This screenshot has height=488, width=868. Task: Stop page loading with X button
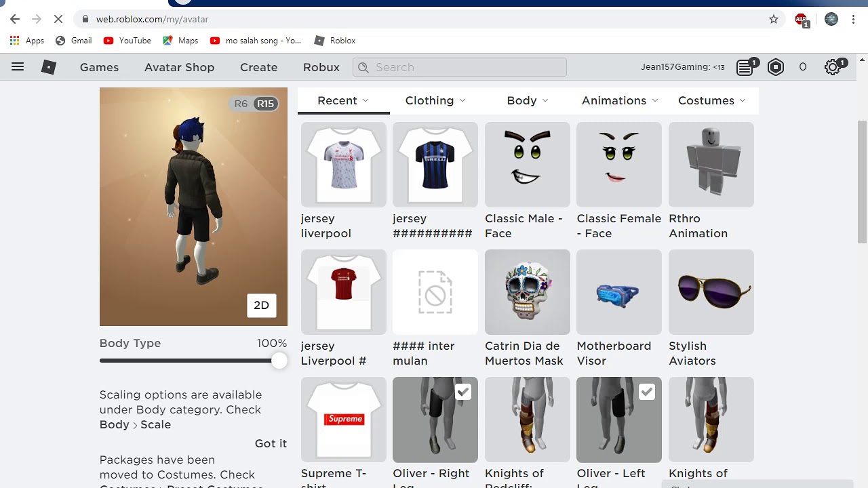coord(58,19)
